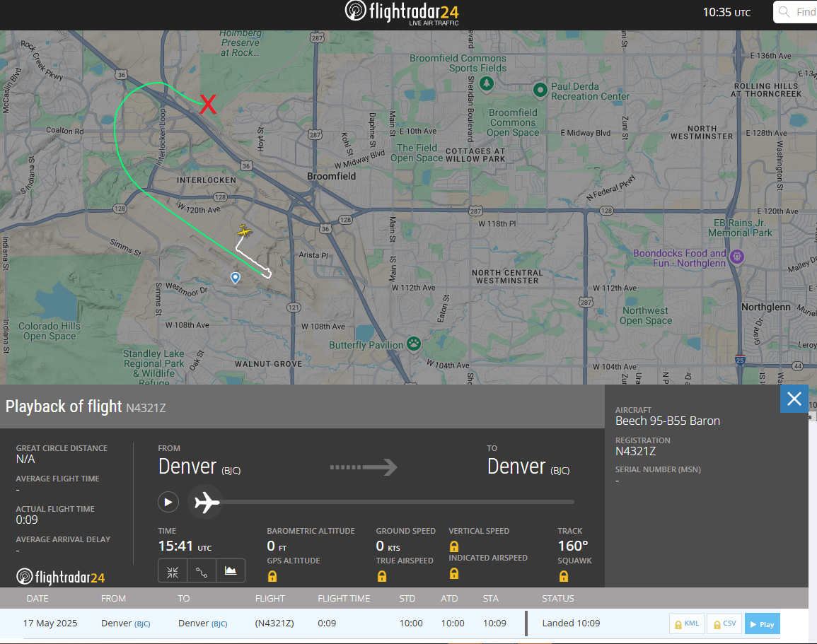817x644 pixels.
Task: Click the Landed 10:09 status cell
Action: click(571, 623)
